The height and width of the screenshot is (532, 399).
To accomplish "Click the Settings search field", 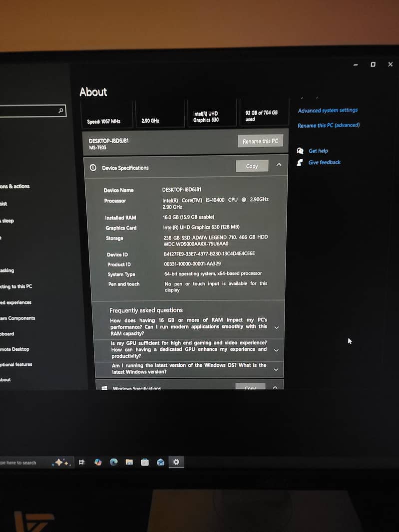I will click(33, 111).
